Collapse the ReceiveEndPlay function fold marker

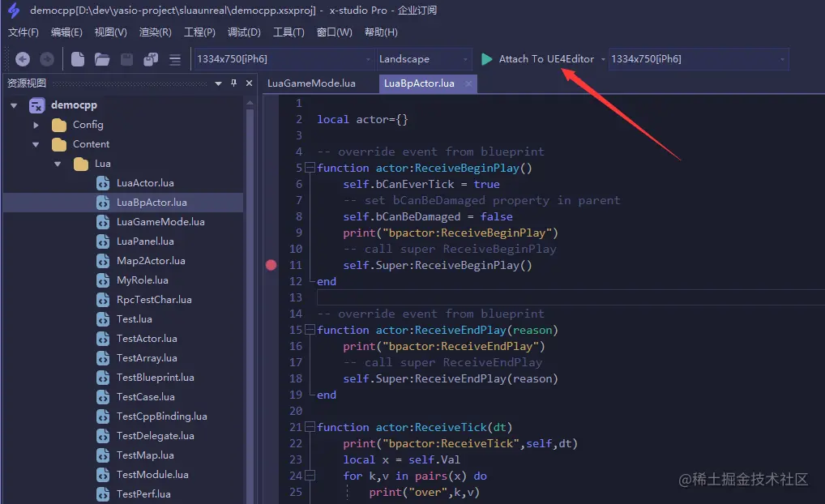[x=310, y=330]
